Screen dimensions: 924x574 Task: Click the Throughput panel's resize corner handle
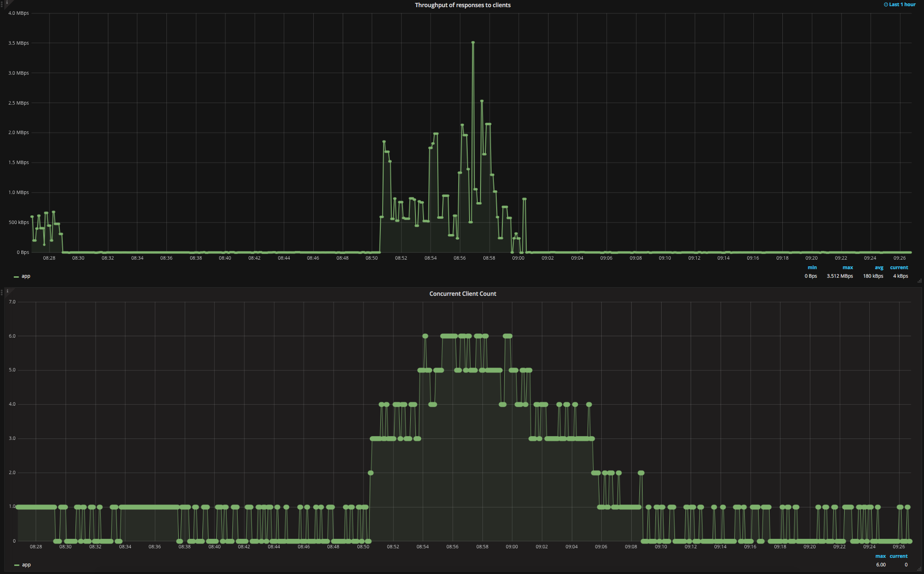[x=919, y=281]
